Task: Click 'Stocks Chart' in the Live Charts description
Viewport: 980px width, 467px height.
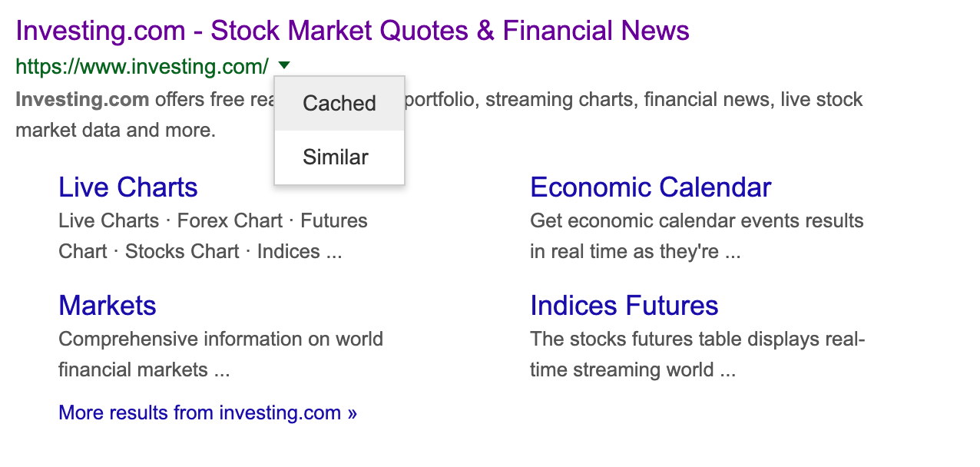Action: coord(182,252)
